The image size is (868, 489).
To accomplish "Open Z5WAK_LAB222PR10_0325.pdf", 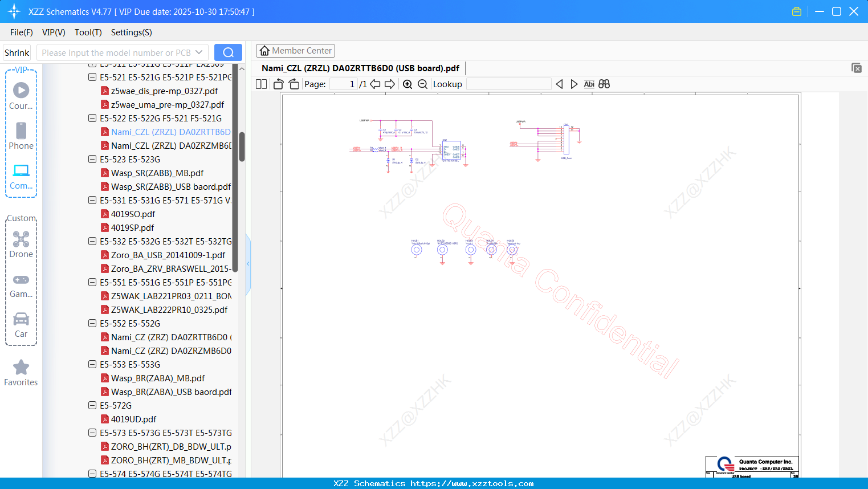I will click(169, 309).
